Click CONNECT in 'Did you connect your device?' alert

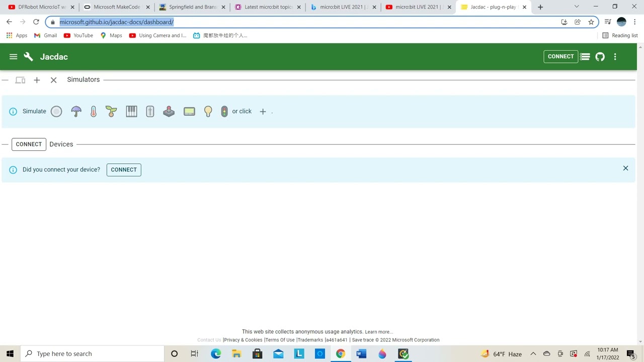[x=124, y=170]
